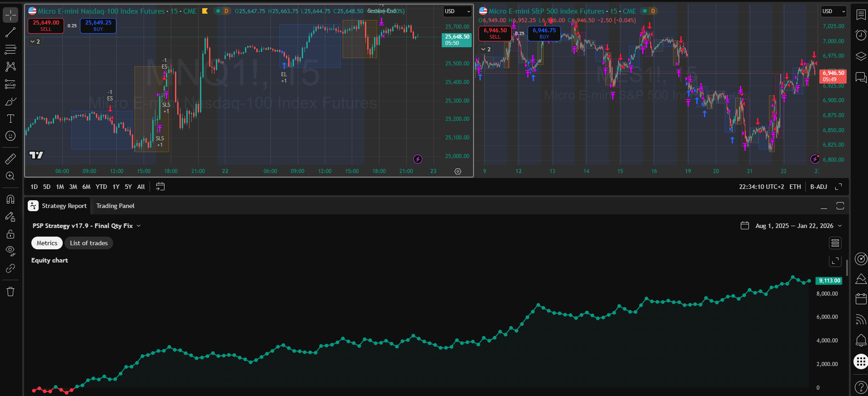Viewport: 868px width, 396px height.
Task: Toggle hide all drawings eye icon
Action: point(10,251)
